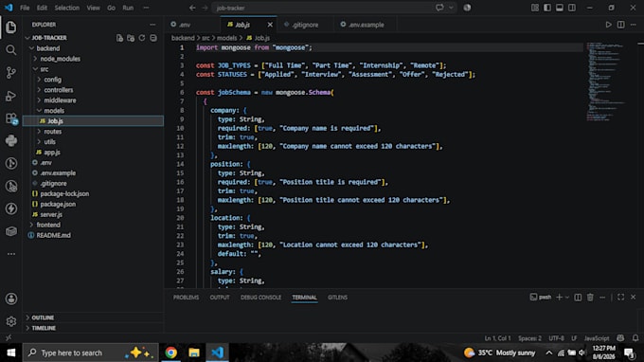The height and width of the screenshot is (362, 644).
Task: Refresh the Explorer file tree
Action: tap(142, 38)
